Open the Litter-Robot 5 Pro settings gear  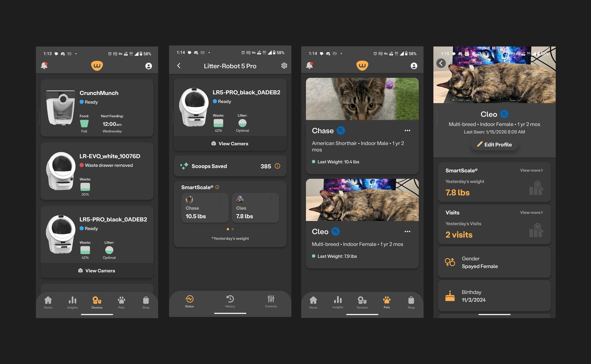click(x=284, y=66)
